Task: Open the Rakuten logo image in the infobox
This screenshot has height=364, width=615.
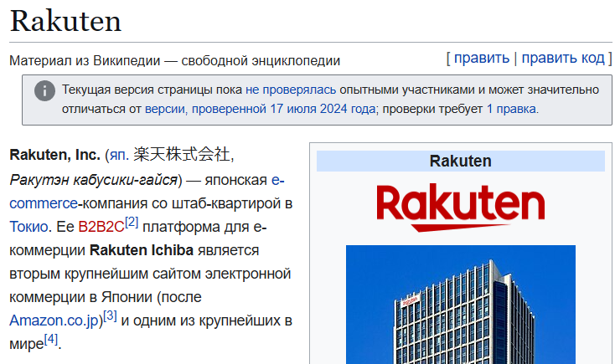Action: tap(460, 207)
